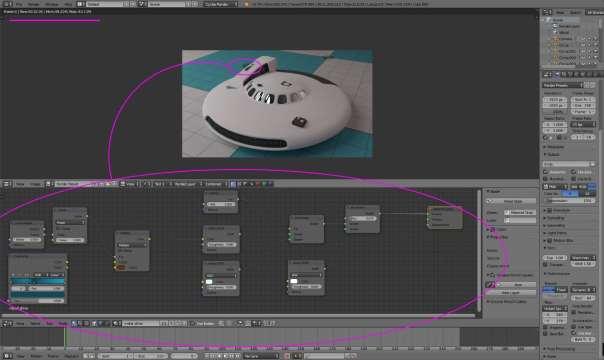Open the timeline Playback menu
604x360 pixels.
coord(71,356)
